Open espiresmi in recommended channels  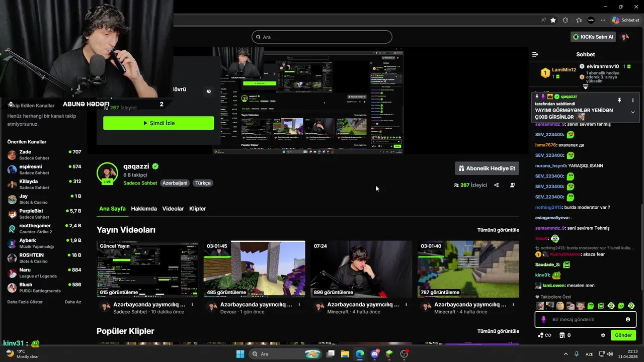click(44, 169)
